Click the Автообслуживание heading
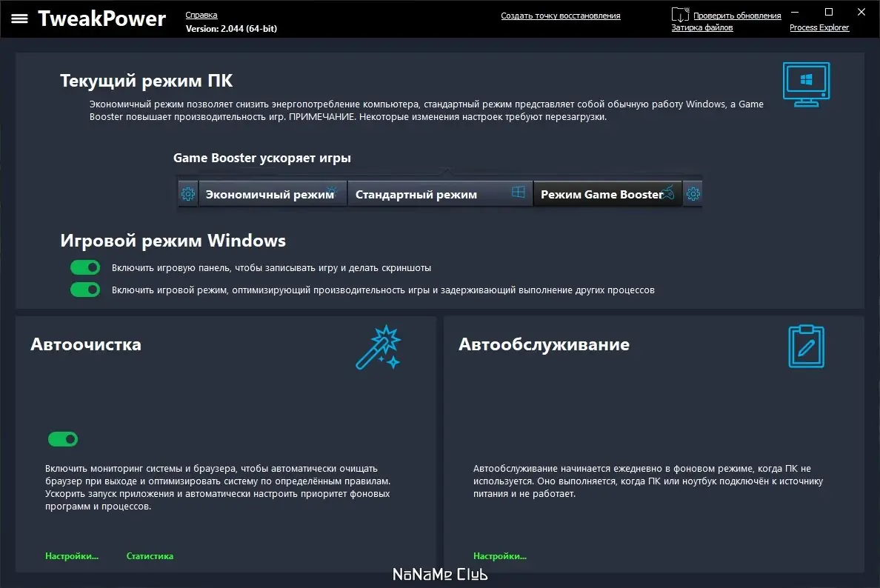880x588 pixels. 544,344
